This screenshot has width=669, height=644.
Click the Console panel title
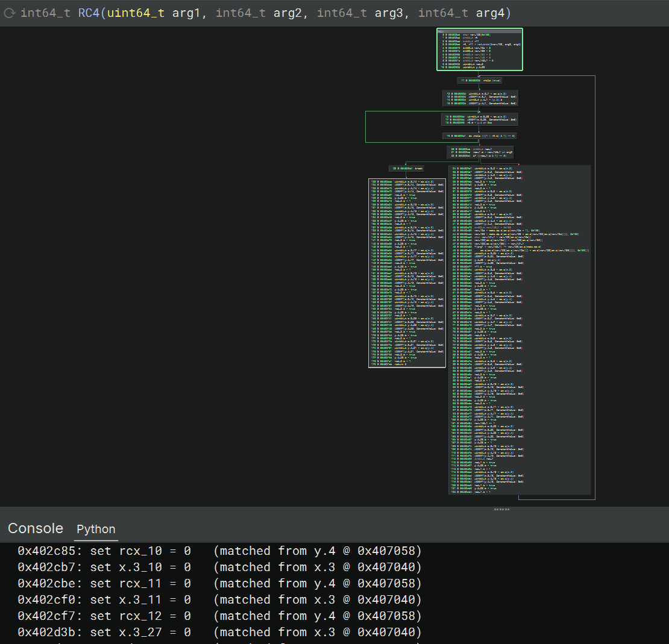(x=36, y=528)
